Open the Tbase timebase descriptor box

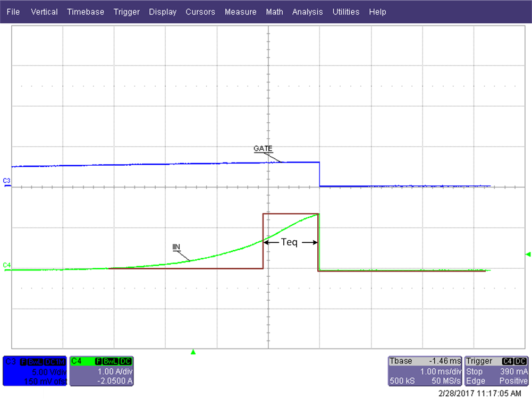(424, 370)
